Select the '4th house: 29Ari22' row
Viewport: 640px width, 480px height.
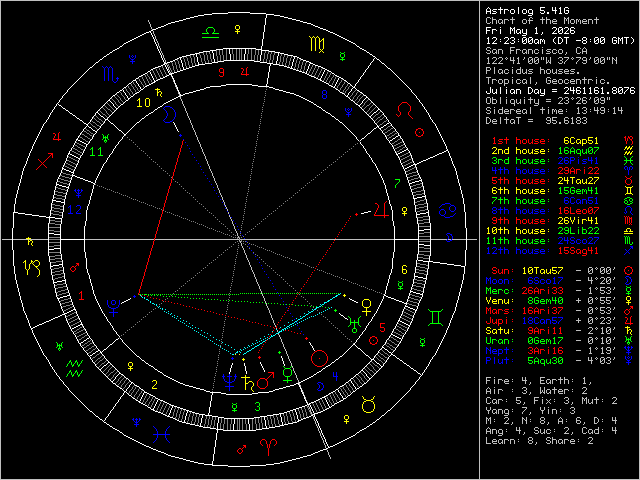coord(545,171)
